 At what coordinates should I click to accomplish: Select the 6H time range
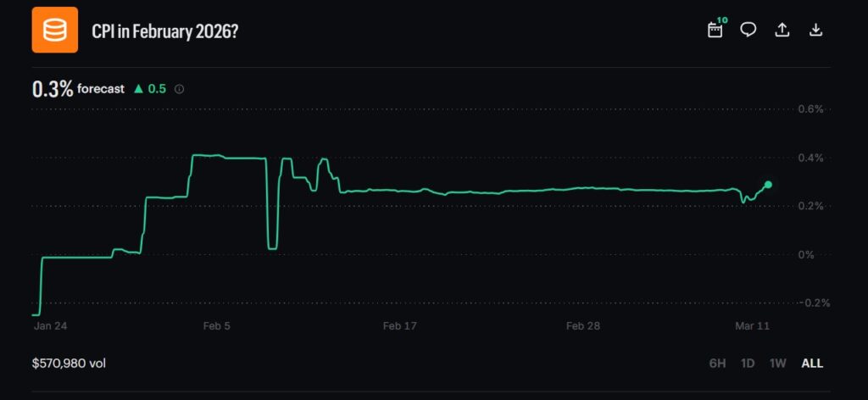717,364
